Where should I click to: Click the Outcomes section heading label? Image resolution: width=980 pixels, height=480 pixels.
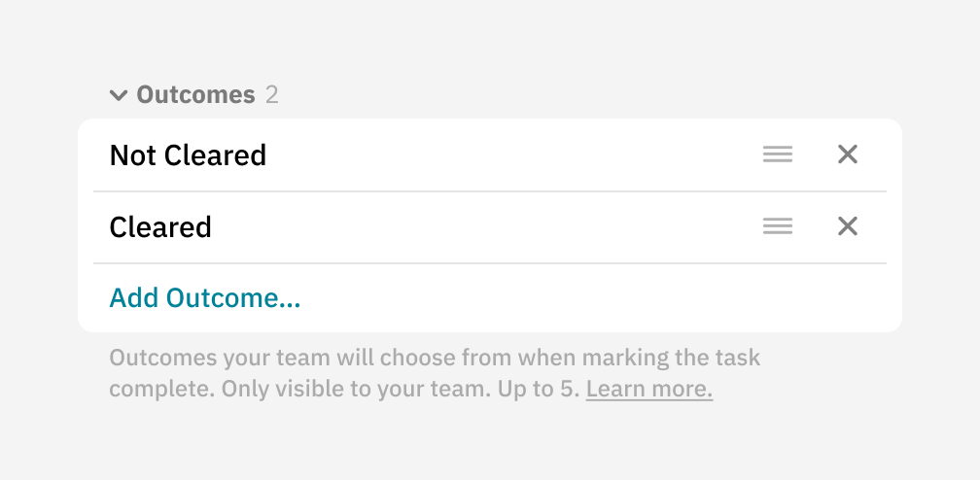pyautogui.click(x=195, y=95)
